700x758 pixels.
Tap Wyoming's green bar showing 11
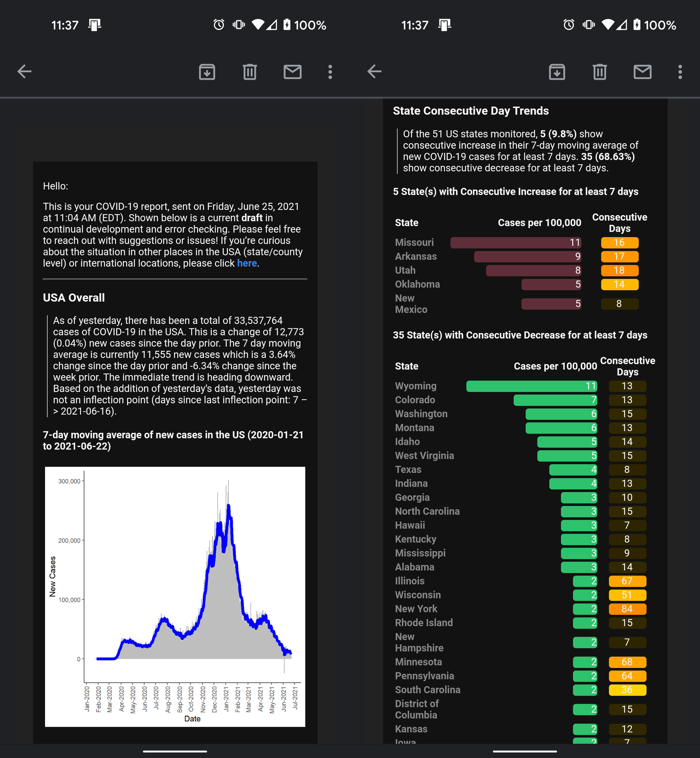[x=532, y=386]
